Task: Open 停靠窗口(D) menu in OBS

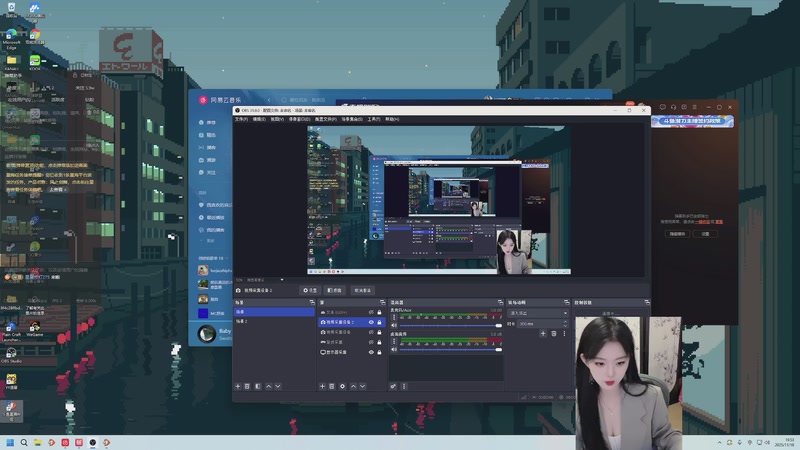Action: pos(299,119)
